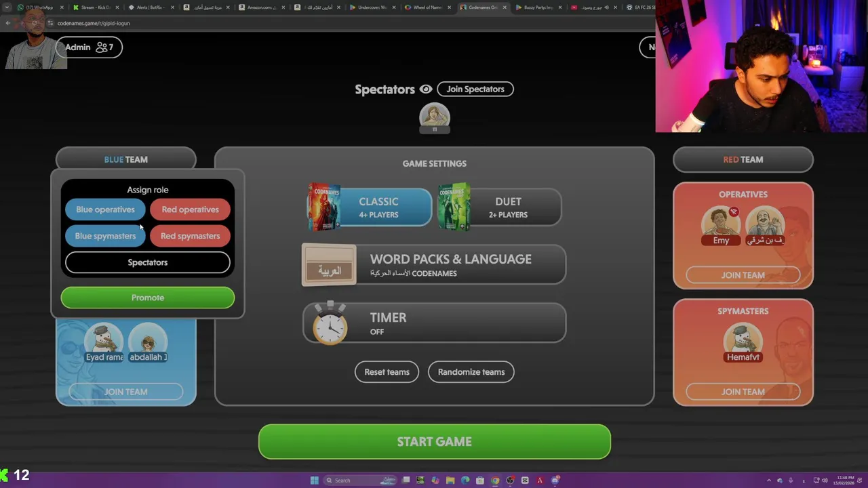Click the Assign role label
Viewport: 868px width, 488px height.
pos(148,190)
